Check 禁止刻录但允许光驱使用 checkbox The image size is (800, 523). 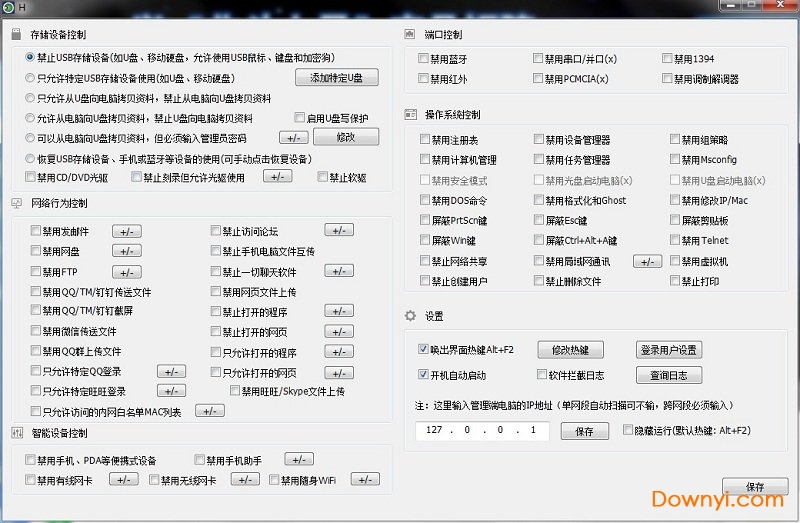pos(136,177)
